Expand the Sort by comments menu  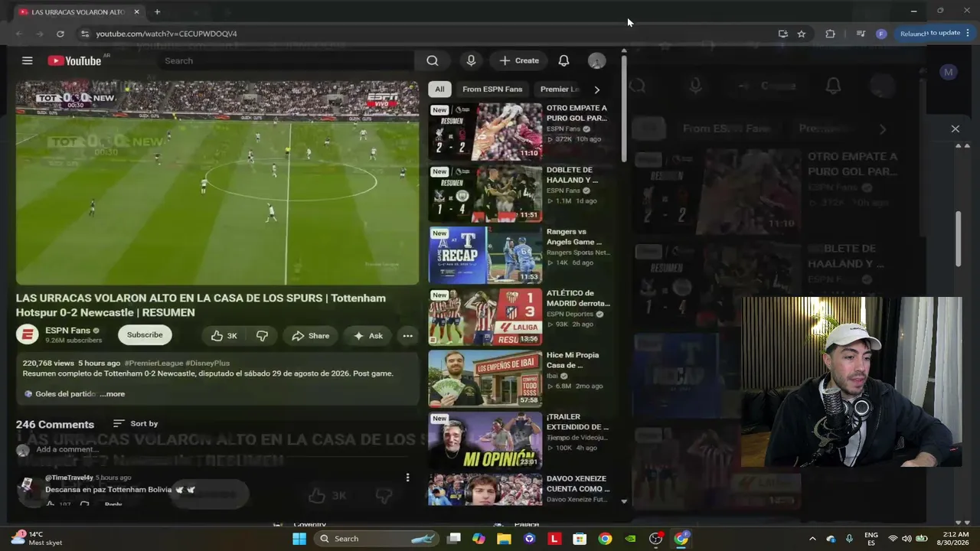tap(136, 423)
